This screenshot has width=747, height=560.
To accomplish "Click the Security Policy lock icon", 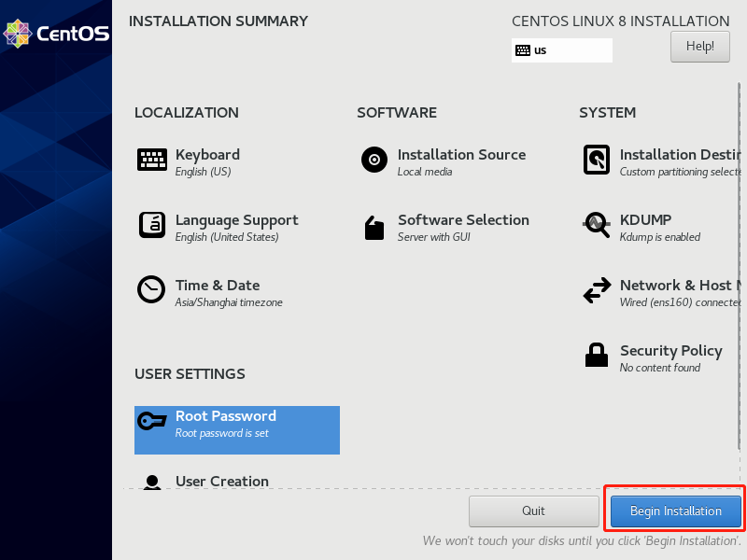I will [x=597, y=355].
